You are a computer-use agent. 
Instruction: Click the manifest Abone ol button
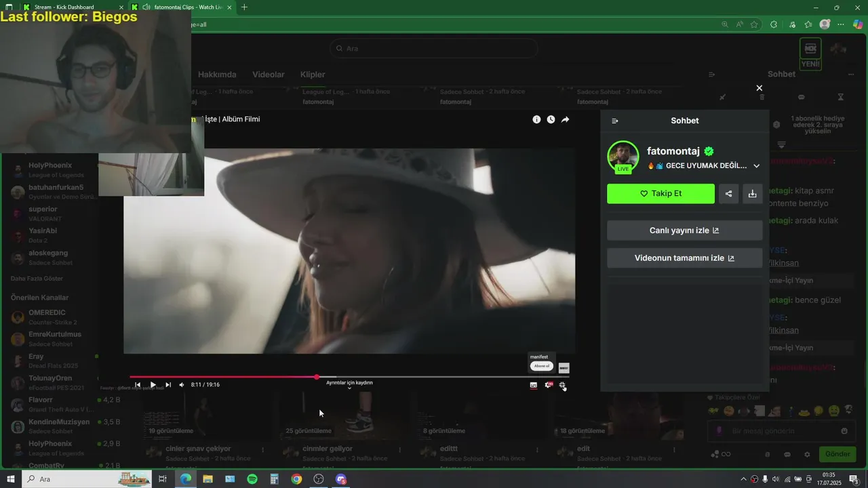point(542,366)
